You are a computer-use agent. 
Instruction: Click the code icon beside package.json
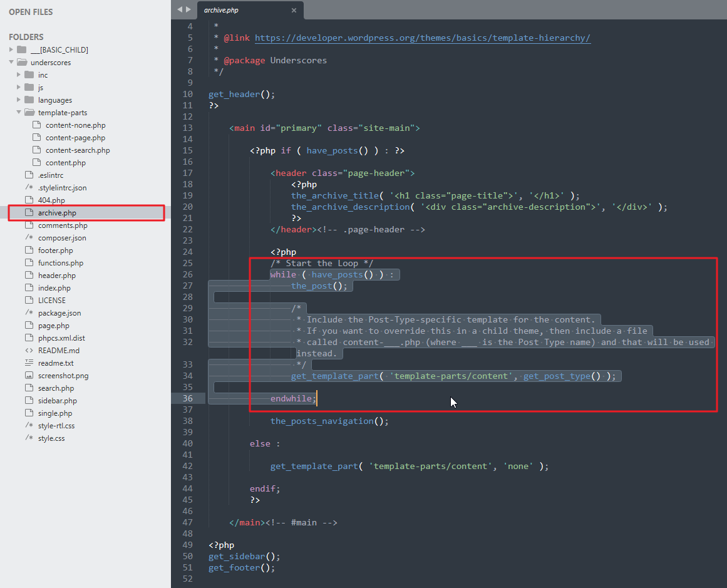click(x=29, y=312)
